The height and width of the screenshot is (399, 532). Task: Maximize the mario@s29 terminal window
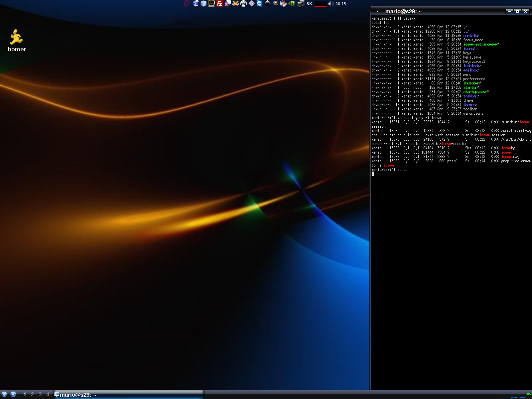pos(517,11)
